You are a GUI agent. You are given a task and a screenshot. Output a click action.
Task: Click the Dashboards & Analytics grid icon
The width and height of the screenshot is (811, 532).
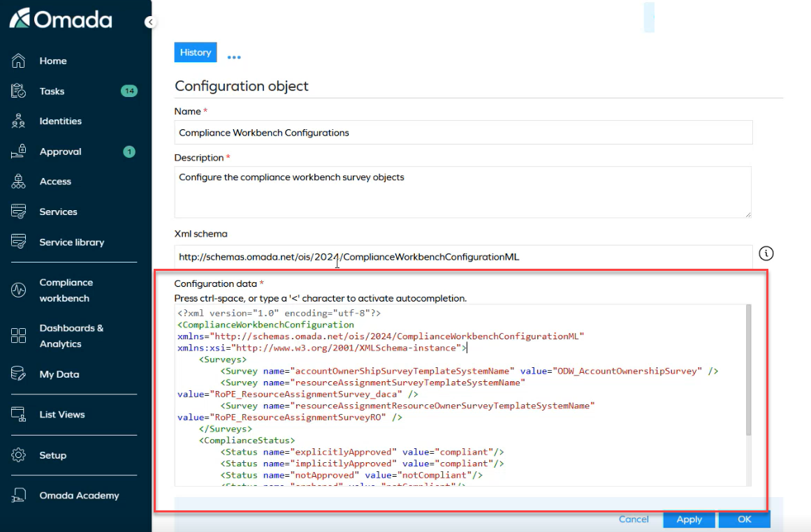[x=19, y=336]
